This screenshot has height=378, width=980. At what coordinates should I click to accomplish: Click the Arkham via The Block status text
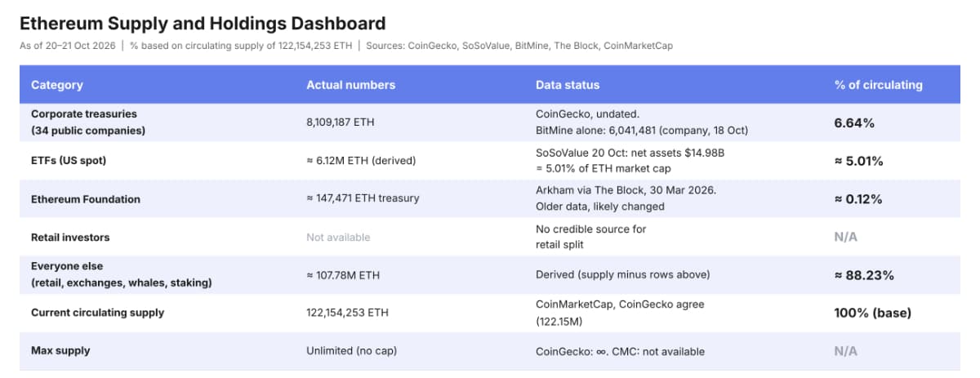pyautogui.click(x=627, y=199)
